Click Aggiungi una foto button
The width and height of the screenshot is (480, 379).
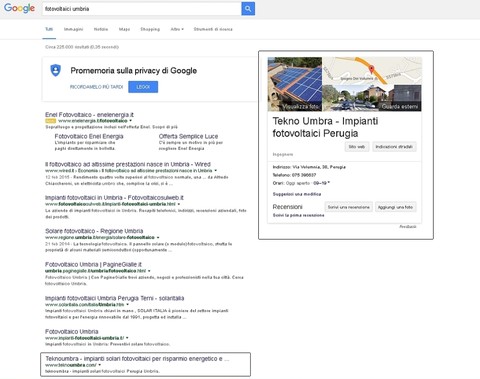(x=395, y=207)
